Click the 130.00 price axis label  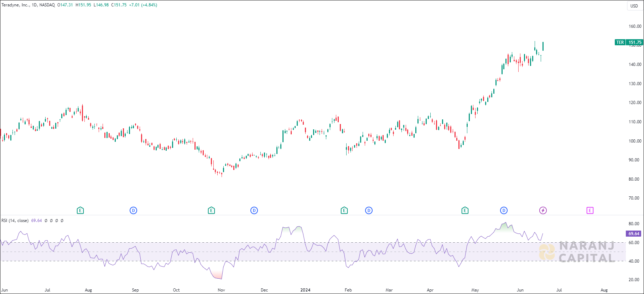pyautogui.click(x=635, y=84)
